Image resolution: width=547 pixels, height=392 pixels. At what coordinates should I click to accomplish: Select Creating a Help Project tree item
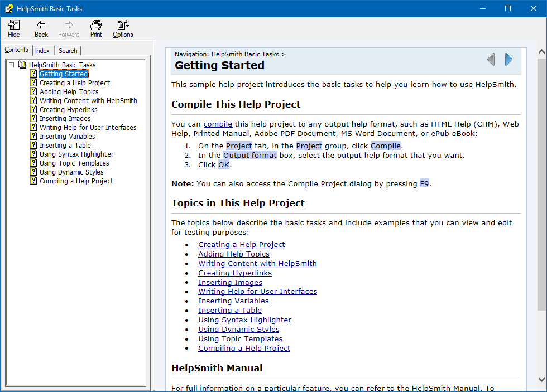75,83
